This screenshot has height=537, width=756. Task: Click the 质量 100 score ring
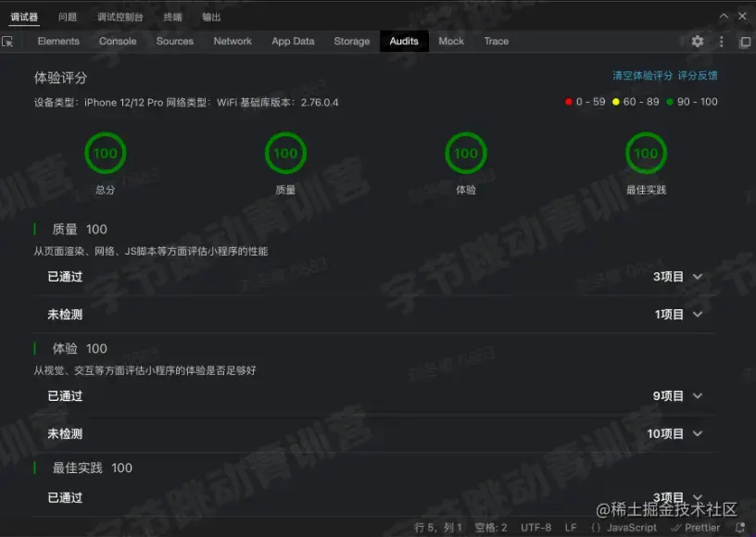pyautogui.click(x=285, y=153)
